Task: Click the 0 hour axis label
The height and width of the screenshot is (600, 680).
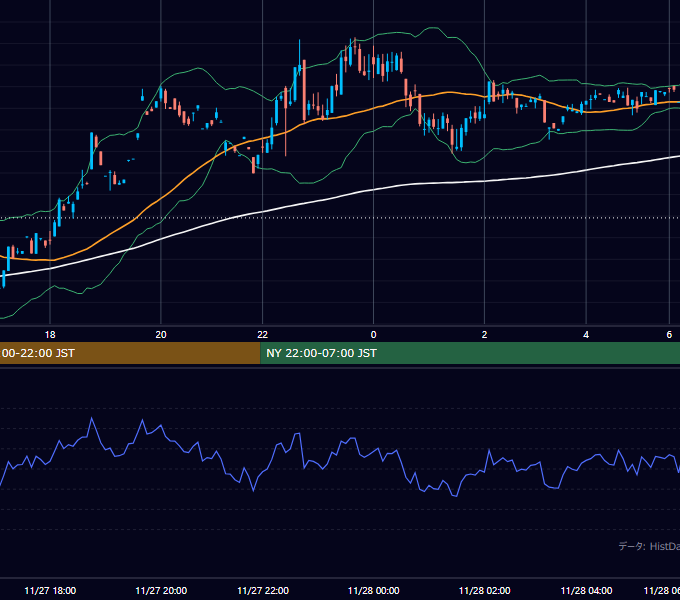Action: click(x=373, y=335)
